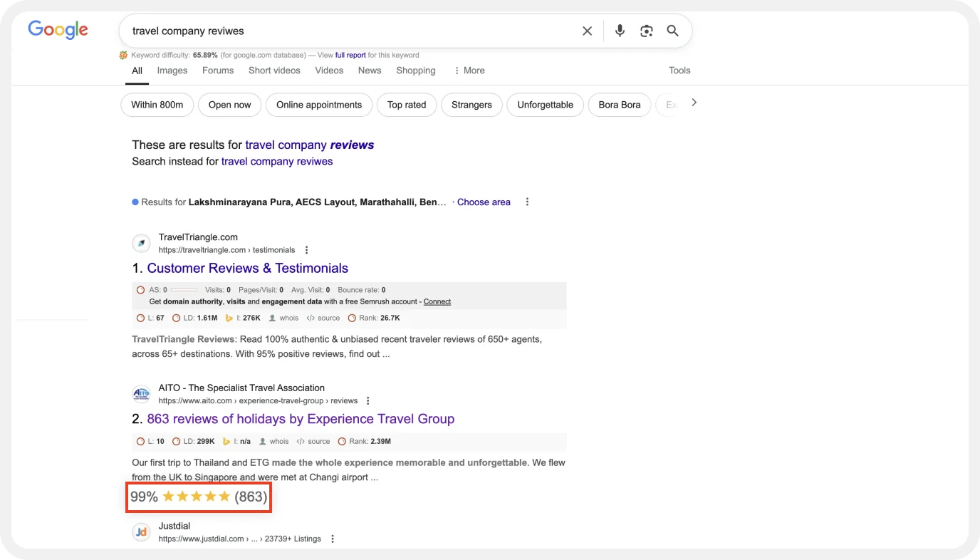The image size is (980, 560).
Task: Clear the search query with the X icon
Action: tap(587, 31)
